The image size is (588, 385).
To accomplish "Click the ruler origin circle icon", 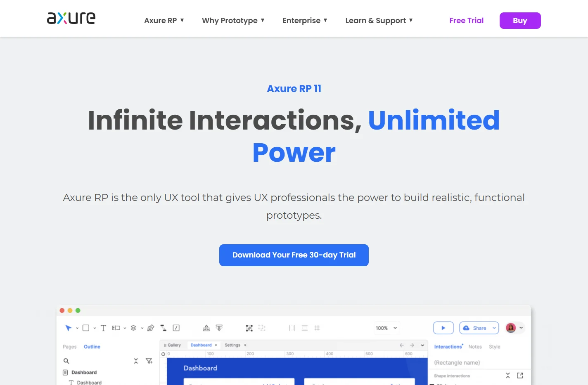I will [163, 354].
